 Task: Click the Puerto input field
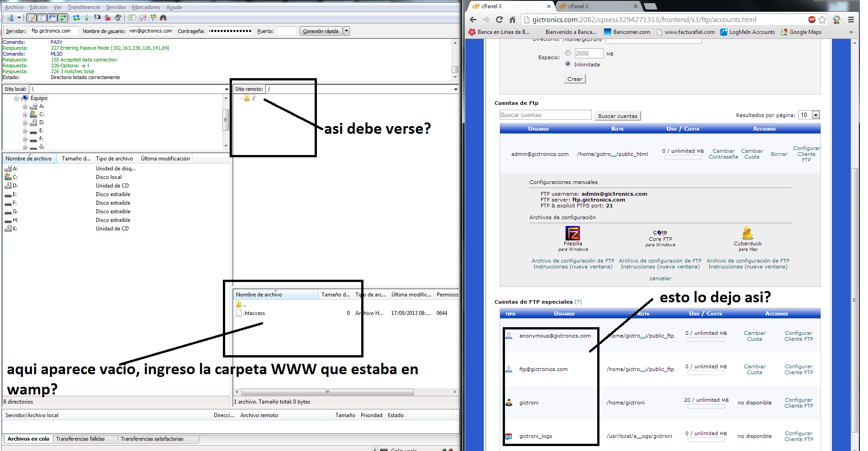coord(287,31)
